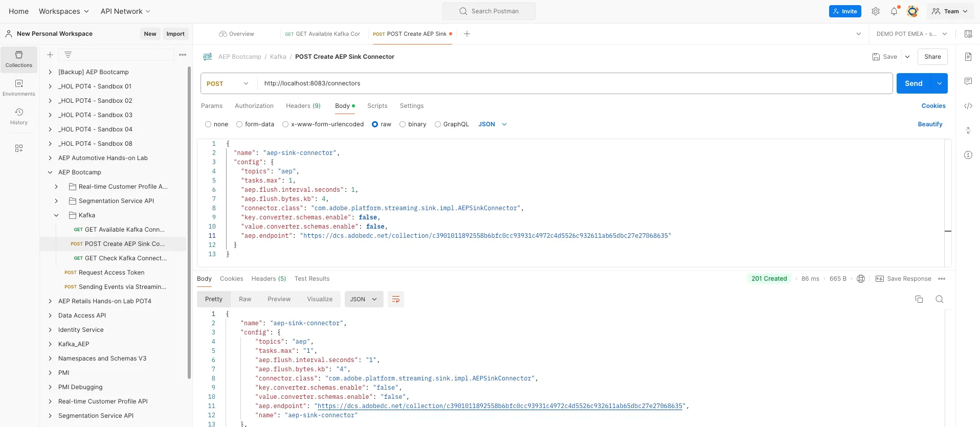980x427 pixels.
Task: Open the settings gear icon
Action: point(876,11)
